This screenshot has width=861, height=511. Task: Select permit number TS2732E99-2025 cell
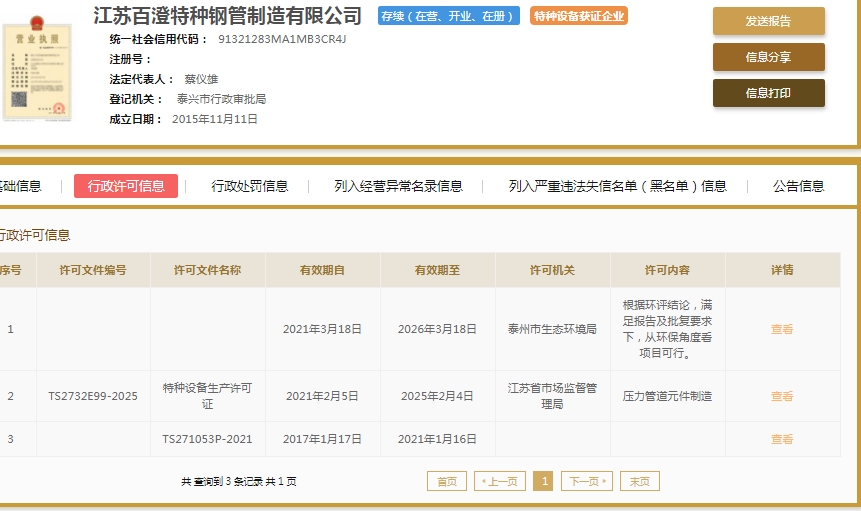93,396
